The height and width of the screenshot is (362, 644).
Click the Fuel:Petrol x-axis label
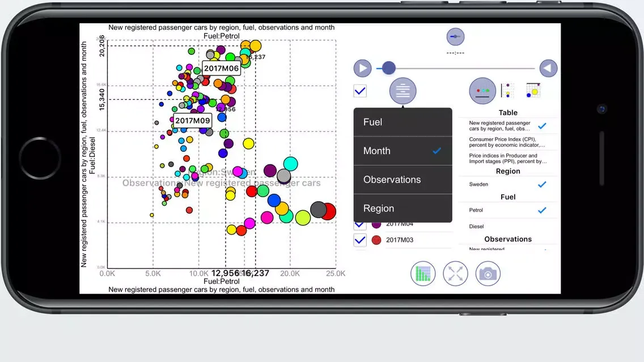pyautogui.click(x=221, y=282)
